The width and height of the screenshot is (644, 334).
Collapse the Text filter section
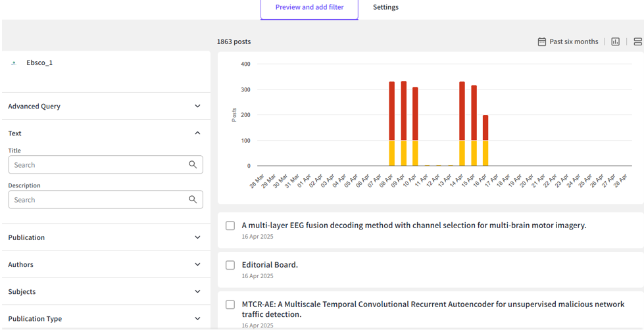[x=197, y=133]
